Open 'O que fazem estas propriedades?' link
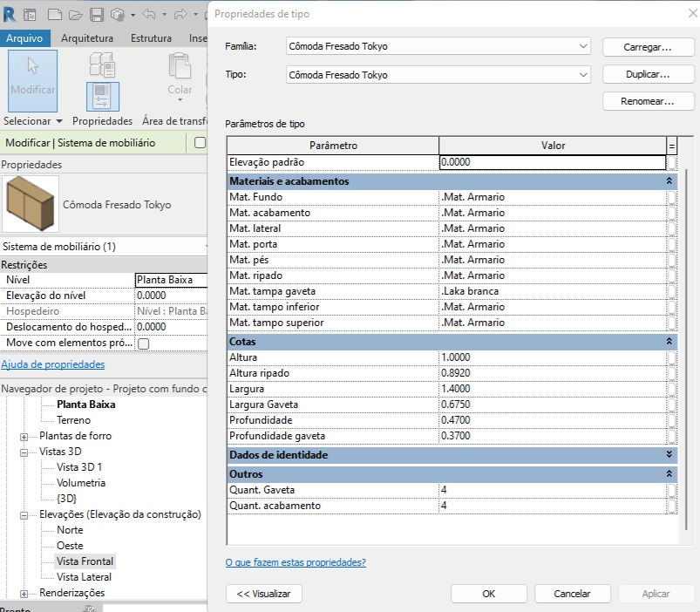Image resolution: width=700 pixels, height=612 pixels. (x=296, y=562)
